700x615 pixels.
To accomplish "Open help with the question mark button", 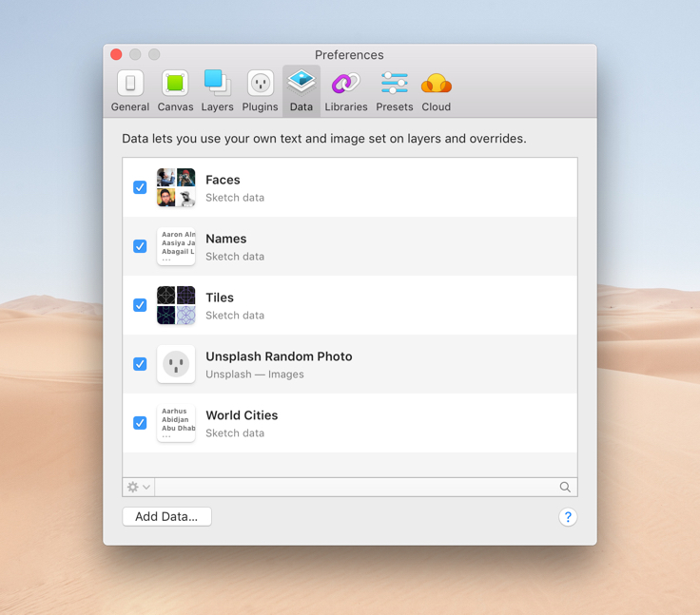I will [568, 517].
